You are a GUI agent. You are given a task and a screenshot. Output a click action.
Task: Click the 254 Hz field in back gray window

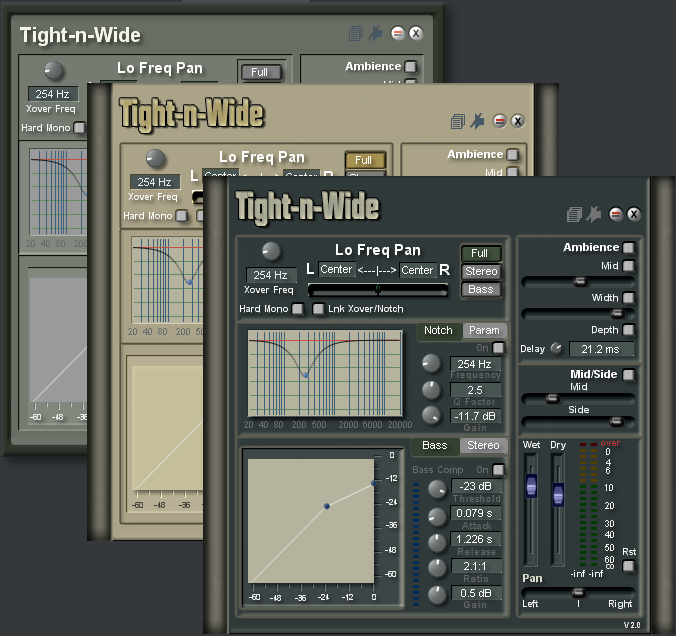coord(53,94)
